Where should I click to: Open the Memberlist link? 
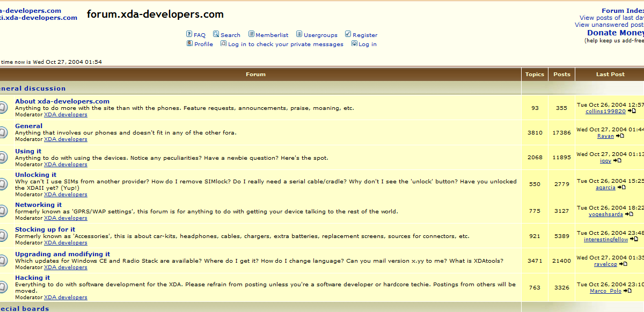(x=272, y=35)
